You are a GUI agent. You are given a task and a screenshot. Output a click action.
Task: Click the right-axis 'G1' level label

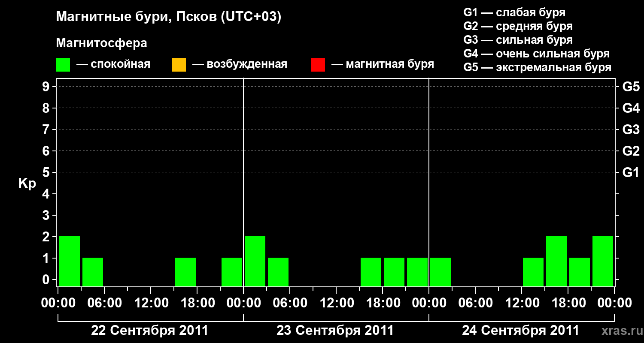631,172
